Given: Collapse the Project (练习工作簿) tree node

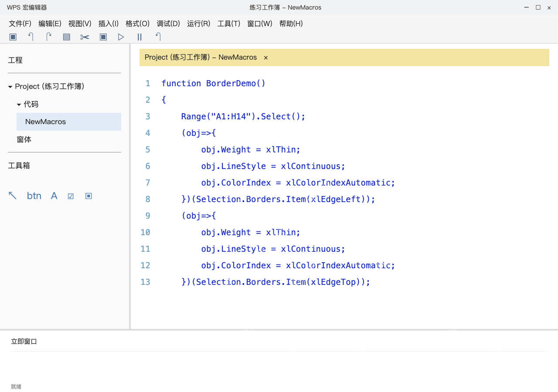Looking at the screenshot, I should pos(10,87).
